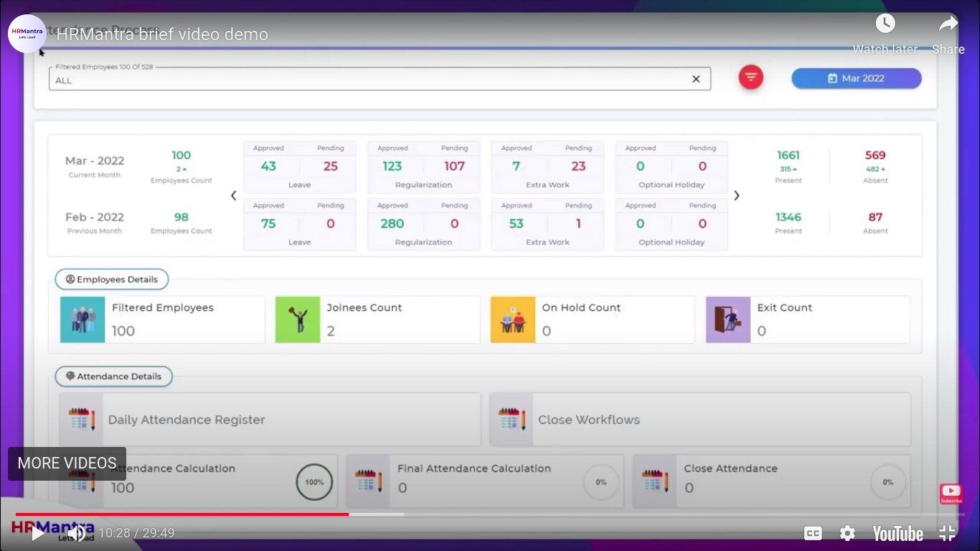Open the red filter icon button
Image resolution: width=980 pixels, height=551 pixels.
(751, 77)
